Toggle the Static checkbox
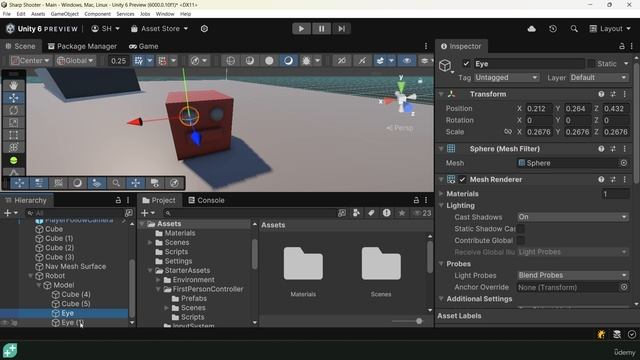The image size is (640, 360). [591, 64]
